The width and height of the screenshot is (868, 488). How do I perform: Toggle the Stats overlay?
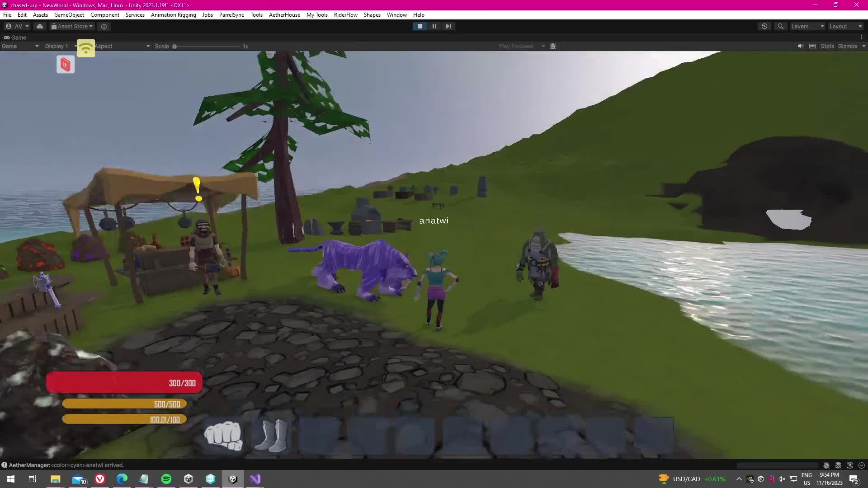point(827,46)
